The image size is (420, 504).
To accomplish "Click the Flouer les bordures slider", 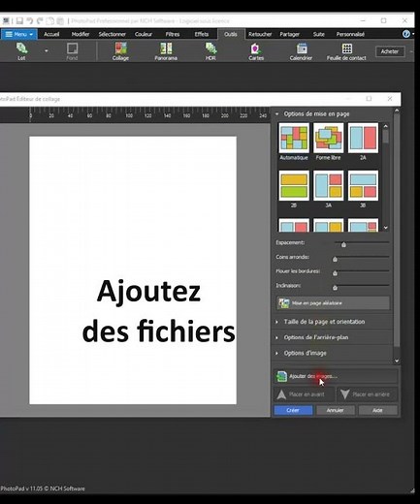I will [362, 271].
